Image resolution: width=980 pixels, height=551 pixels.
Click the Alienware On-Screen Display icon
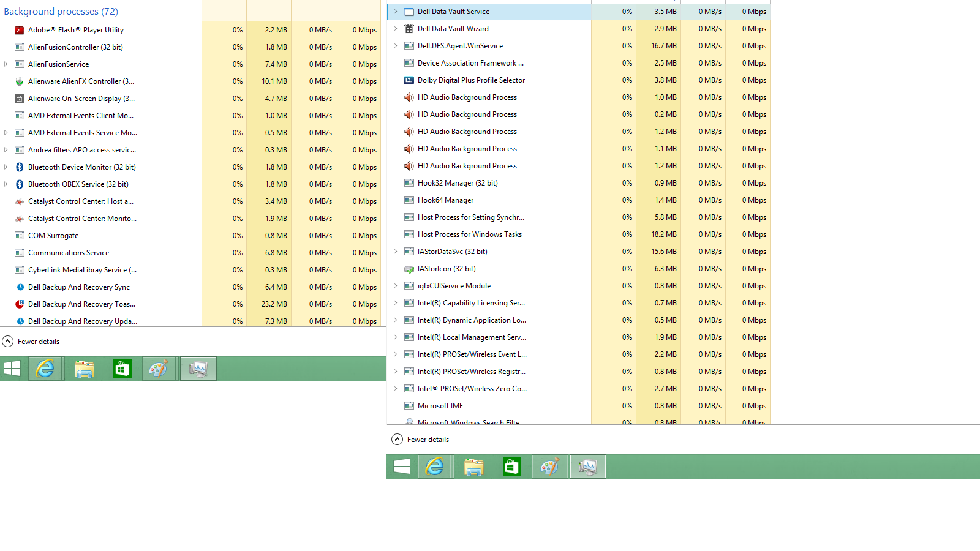pyautogui.click(x=20, y=99)
